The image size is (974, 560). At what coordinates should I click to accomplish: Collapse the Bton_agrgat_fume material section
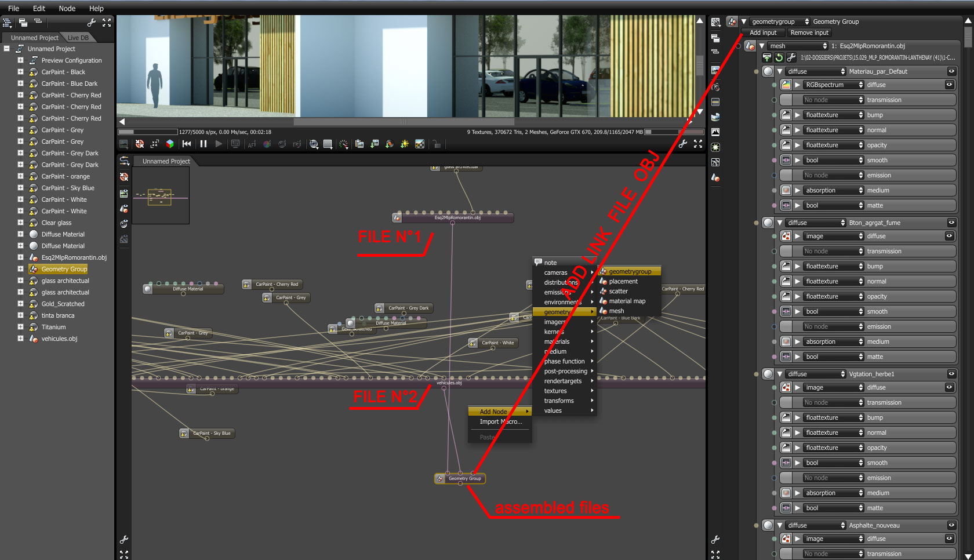[x=780, y=223]
